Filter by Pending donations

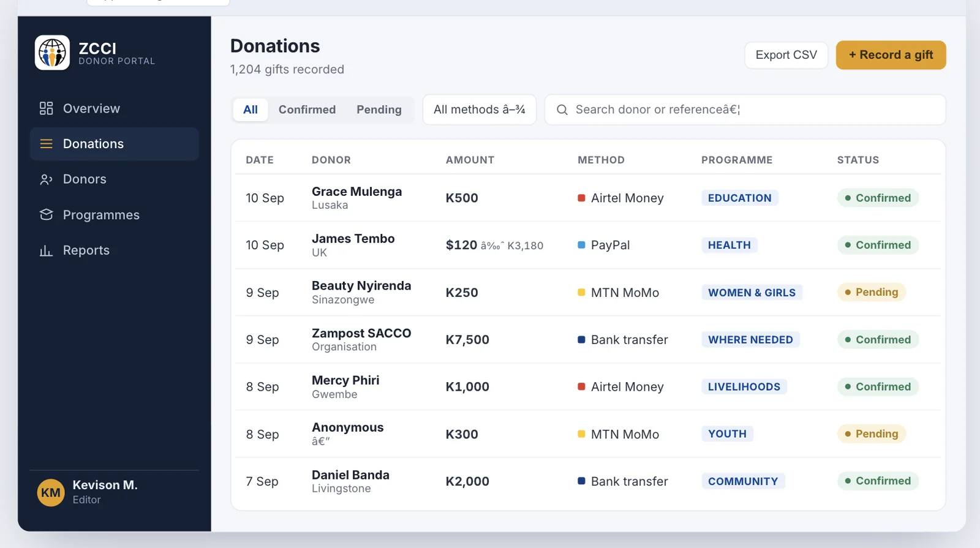click(379, 110)
